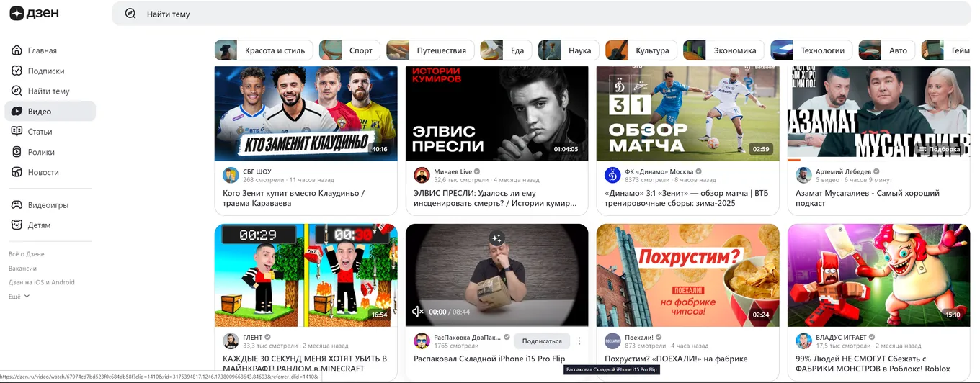
Task: Open the Кто заменит Клаудиньо video thumbnail
Action: tap(306, 113)
